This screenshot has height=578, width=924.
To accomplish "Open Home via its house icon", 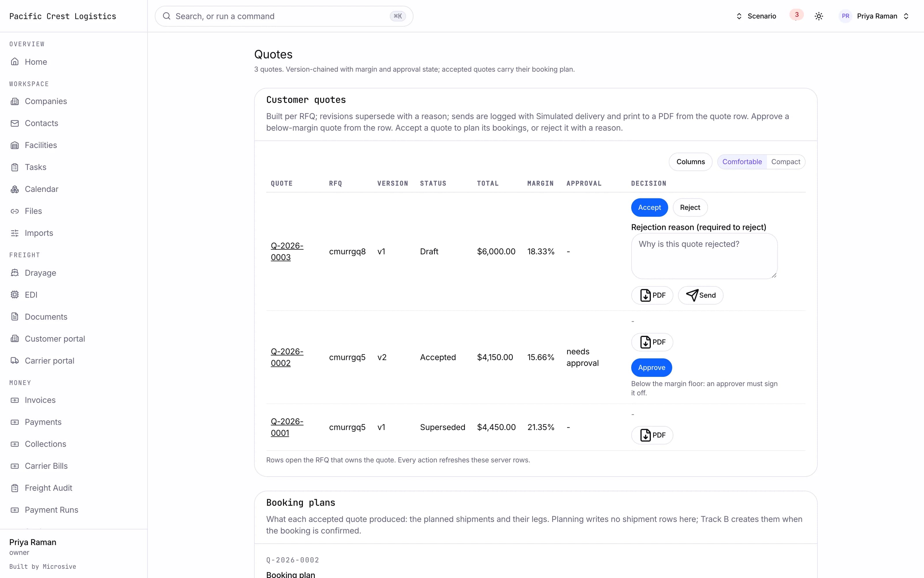I will 14,62.
